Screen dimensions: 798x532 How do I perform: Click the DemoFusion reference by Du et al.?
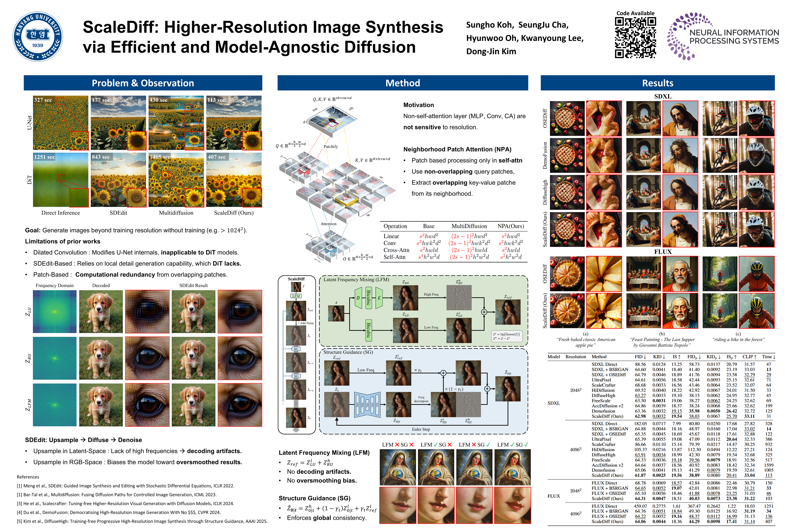click(x=118, y=512)
